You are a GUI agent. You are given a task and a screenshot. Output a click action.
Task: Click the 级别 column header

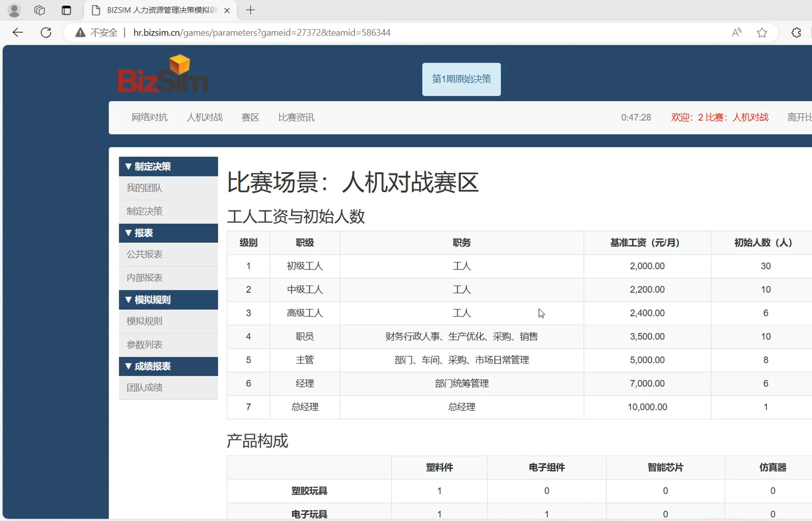pos(248,243)
